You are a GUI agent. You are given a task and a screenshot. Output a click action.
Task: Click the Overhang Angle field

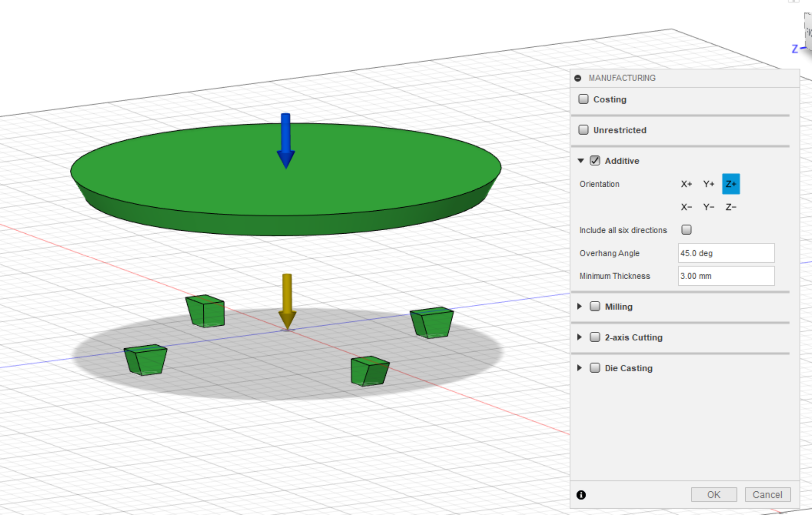[726, 253]
